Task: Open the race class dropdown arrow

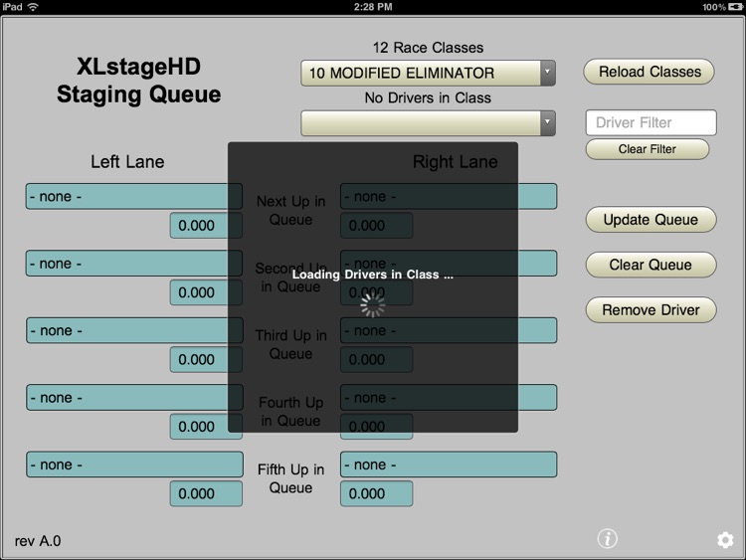Action: tap(548, 73)
